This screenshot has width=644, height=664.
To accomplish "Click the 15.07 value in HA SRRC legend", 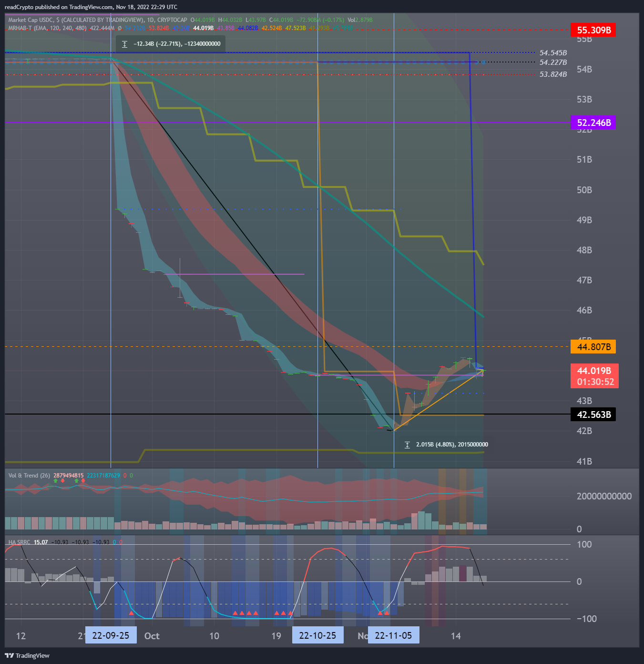I will [x=41, y=542].
